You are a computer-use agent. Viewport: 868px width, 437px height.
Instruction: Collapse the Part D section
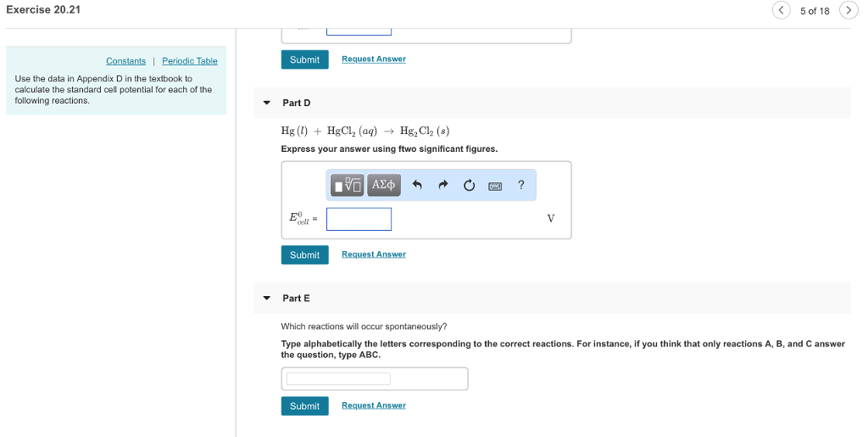pos(267,103)
